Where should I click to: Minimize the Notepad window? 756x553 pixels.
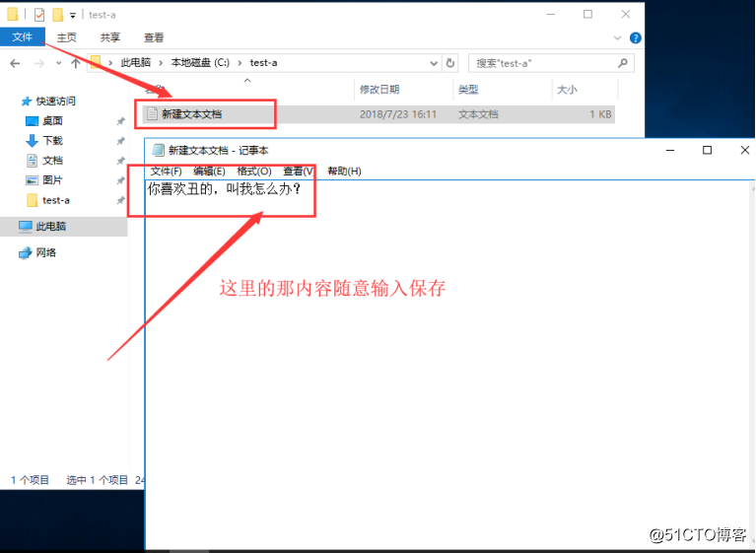pos(669,151)
